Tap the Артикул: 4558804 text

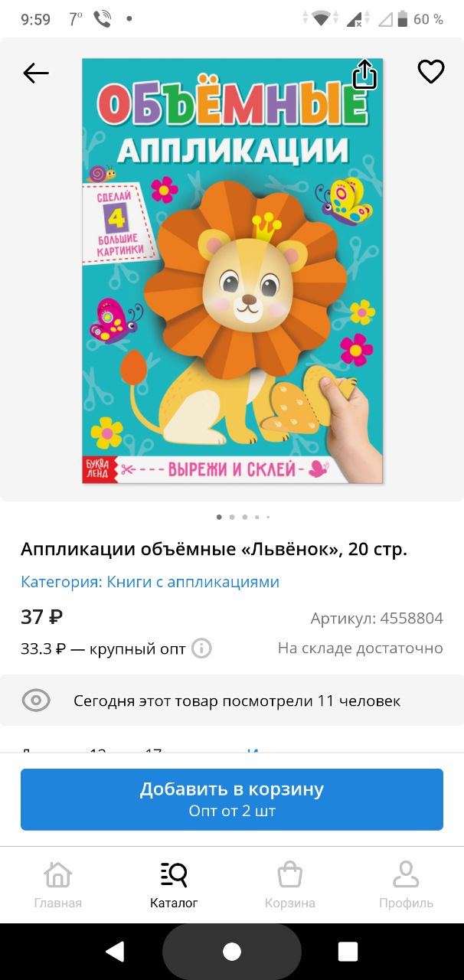377,619
